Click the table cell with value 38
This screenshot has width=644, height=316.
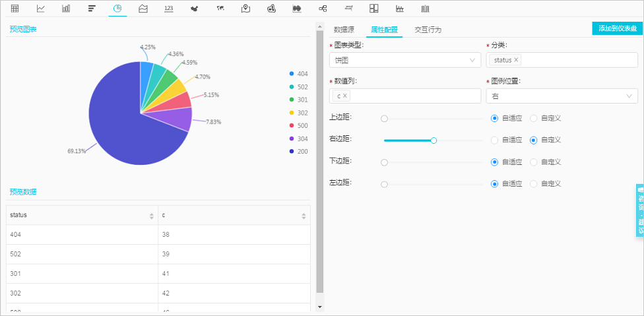234,235
